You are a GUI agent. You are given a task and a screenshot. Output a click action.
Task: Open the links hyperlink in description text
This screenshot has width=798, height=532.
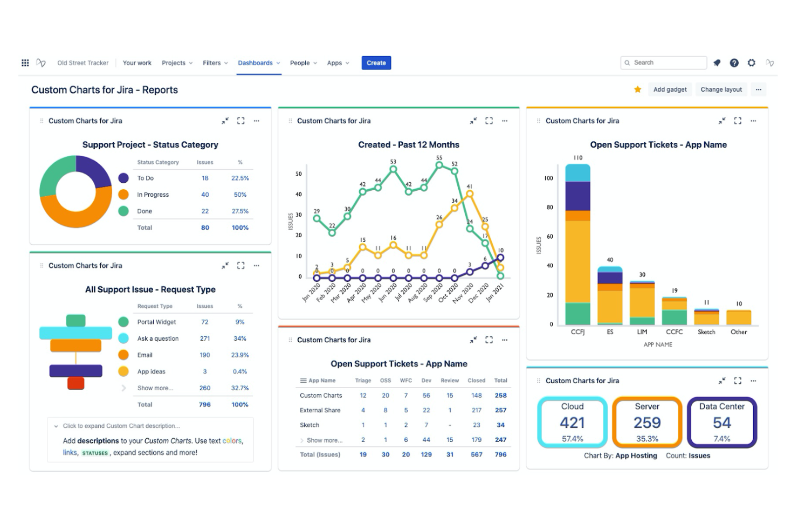click(70, 453)
